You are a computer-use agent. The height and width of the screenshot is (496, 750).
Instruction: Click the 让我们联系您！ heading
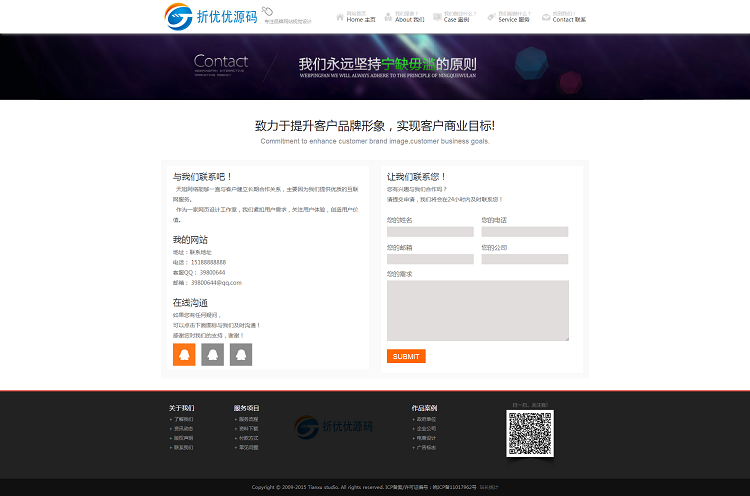coord(416,177)
